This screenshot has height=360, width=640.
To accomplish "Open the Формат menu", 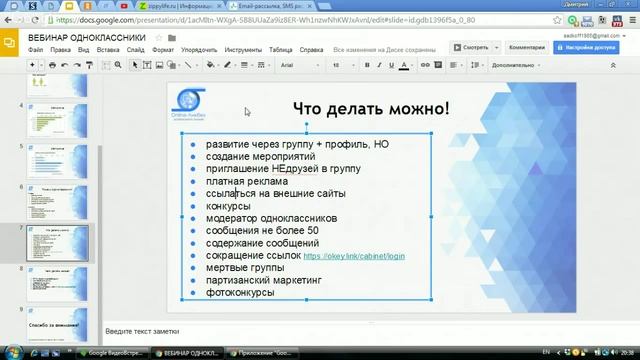I will (x=163, y=50).
